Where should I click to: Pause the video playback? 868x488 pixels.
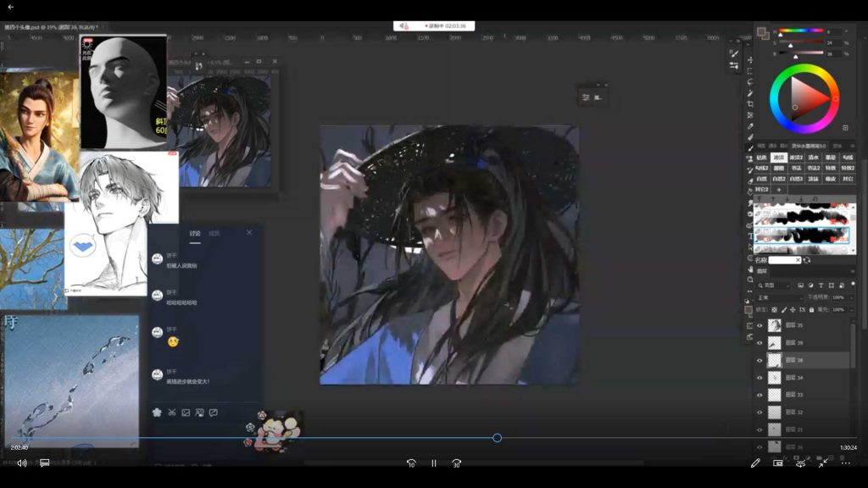click(434, 463)
